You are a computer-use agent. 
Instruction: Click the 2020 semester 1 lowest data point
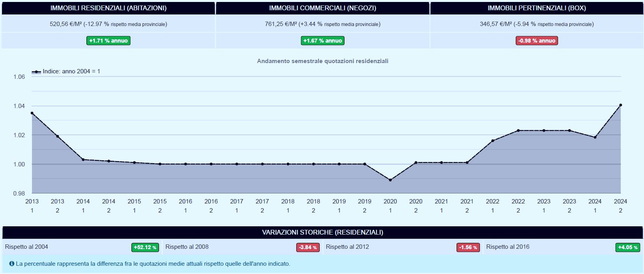click(x=390, y=180)
